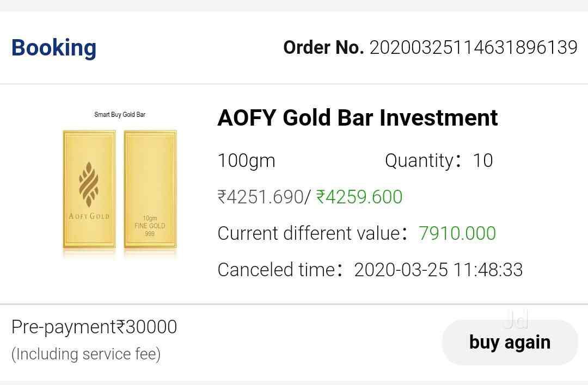
Task: Click the Order No. label
Action: (323, 48)
